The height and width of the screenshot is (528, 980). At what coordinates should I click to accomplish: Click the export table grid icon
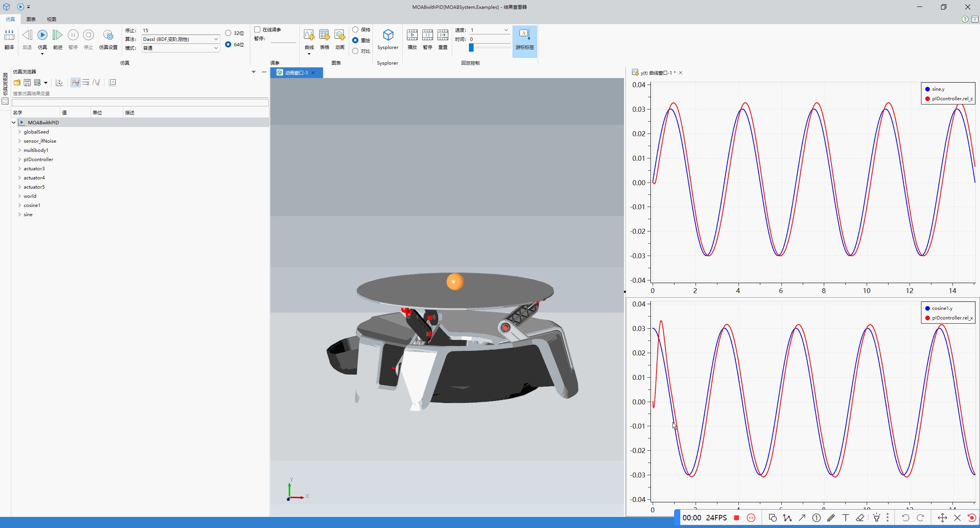(x=38, y=83)
